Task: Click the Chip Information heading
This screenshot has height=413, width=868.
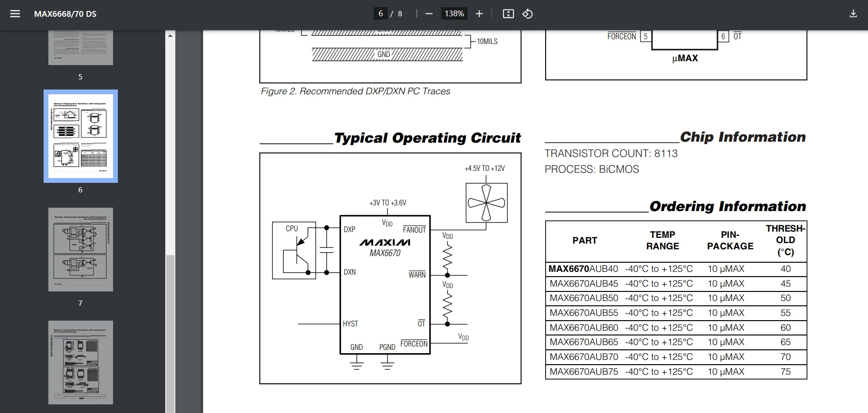Action: pos(743,137)
